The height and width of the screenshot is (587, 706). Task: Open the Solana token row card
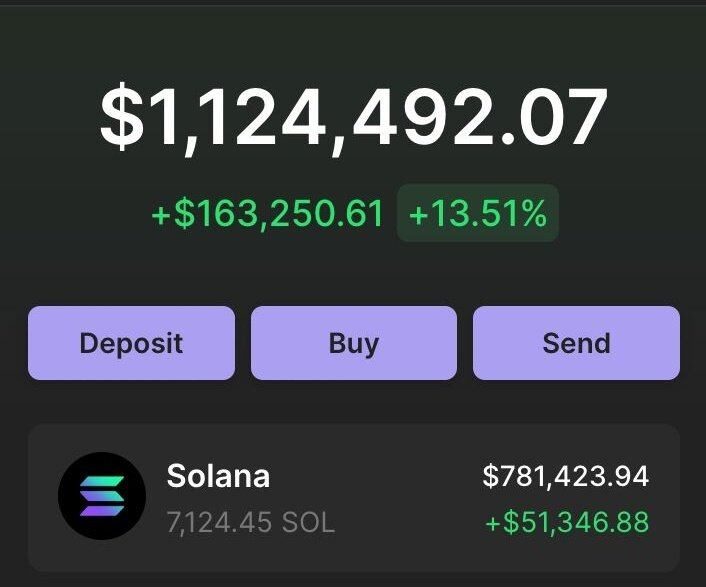click(354, 498)
